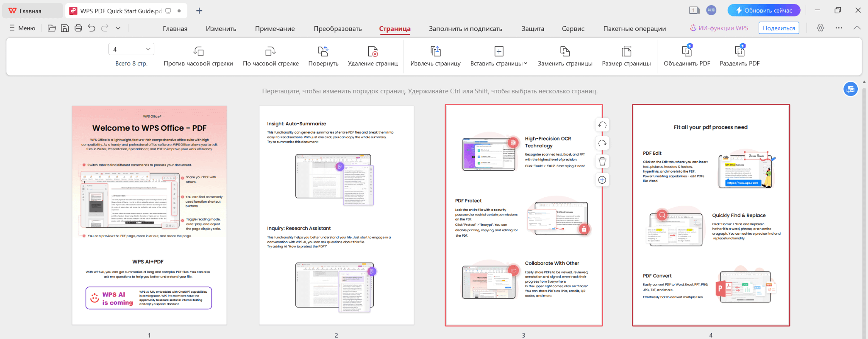Expand the quick access toolbar dropdown arrow
Image resolution: width=868 pixels, height=339 pixels.
(118, 28)
